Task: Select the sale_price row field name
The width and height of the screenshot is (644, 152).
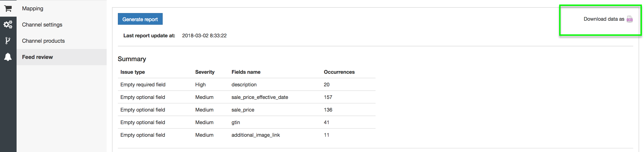Action: (x=243, y=110)
